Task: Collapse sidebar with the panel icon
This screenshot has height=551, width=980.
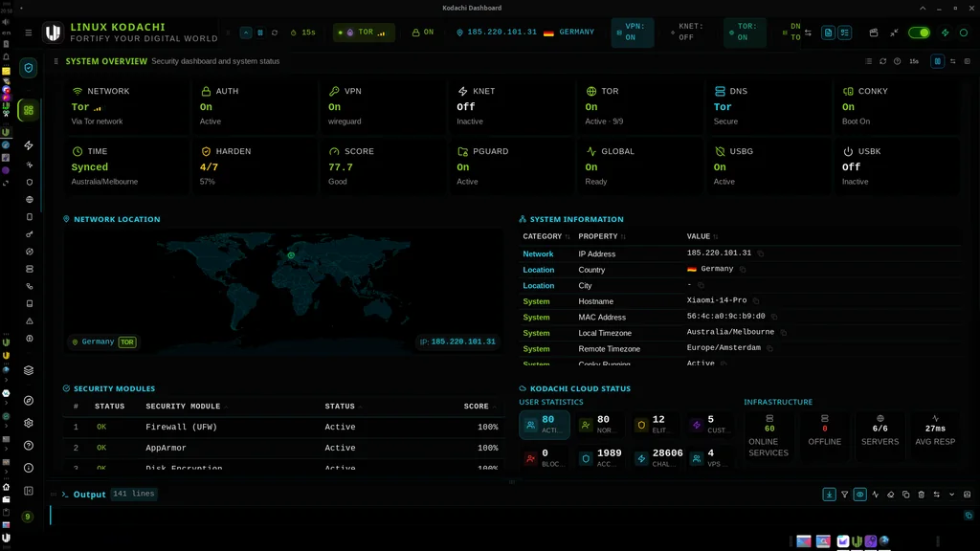Action: [x=29, y=491]
